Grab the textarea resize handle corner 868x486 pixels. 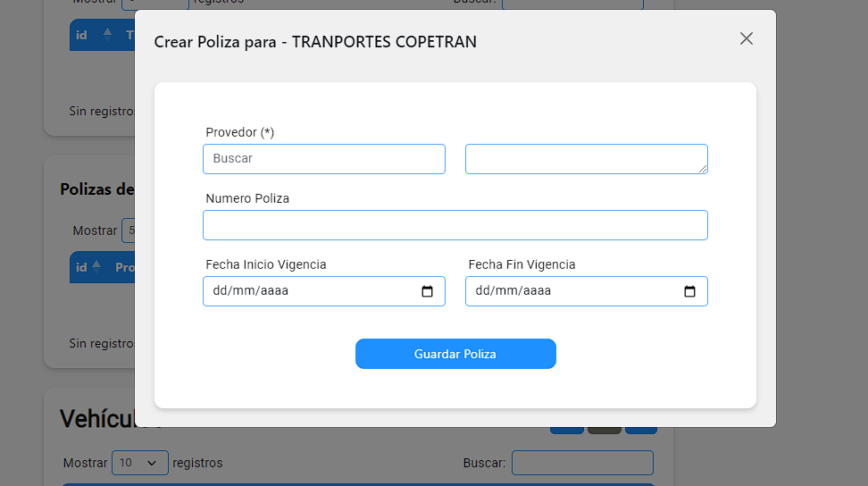coord(703,168)
